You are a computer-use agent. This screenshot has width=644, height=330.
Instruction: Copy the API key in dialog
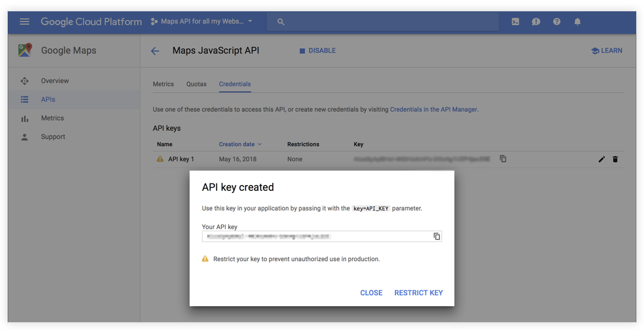437,236
